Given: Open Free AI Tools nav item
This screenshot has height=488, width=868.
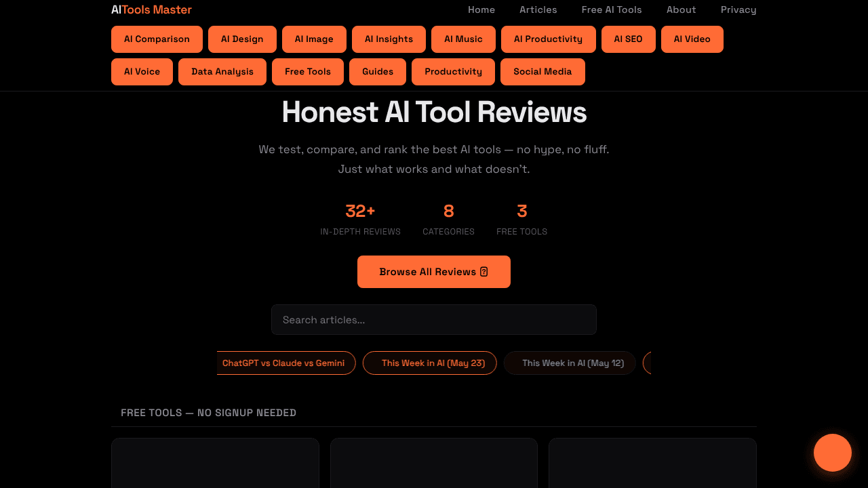Looking at the screenshot, I should (x=612, y=9).
